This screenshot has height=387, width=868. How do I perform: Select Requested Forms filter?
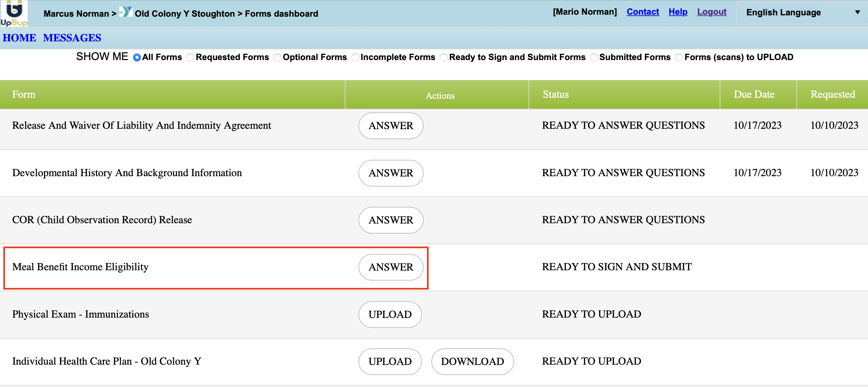[190, 57]
